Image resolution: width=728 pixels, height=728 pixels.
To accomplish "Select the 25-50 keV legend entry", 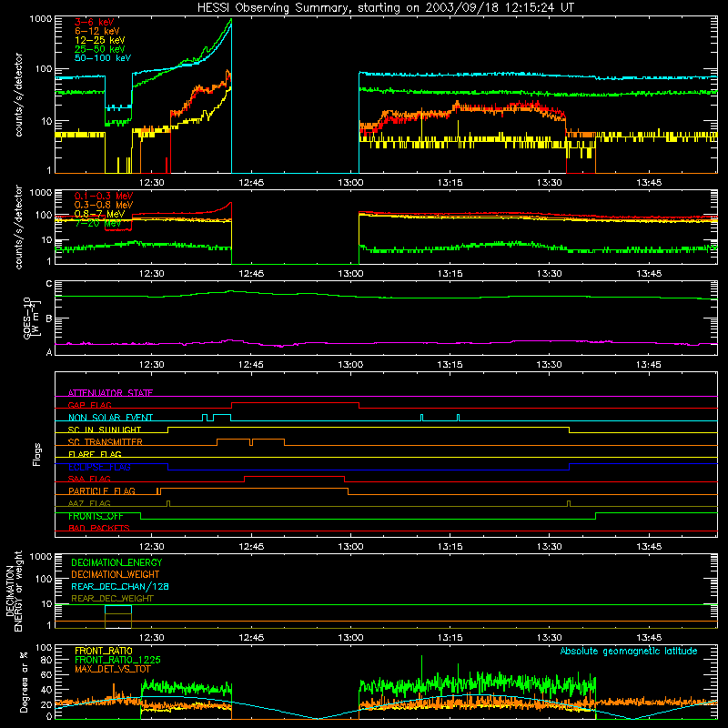I will click(100, 49).
